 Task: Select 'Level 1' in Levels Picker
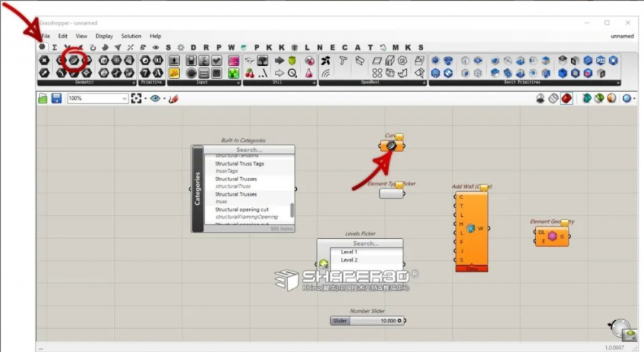tap(349, 252)
